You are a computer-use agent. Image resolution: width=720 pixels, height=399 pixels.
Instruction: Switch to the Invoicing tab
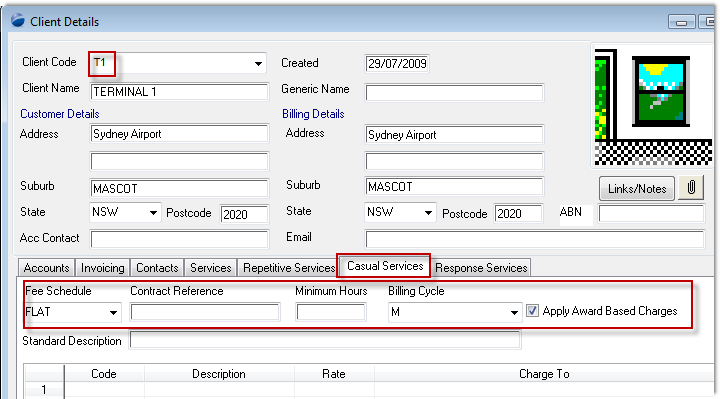102,268
